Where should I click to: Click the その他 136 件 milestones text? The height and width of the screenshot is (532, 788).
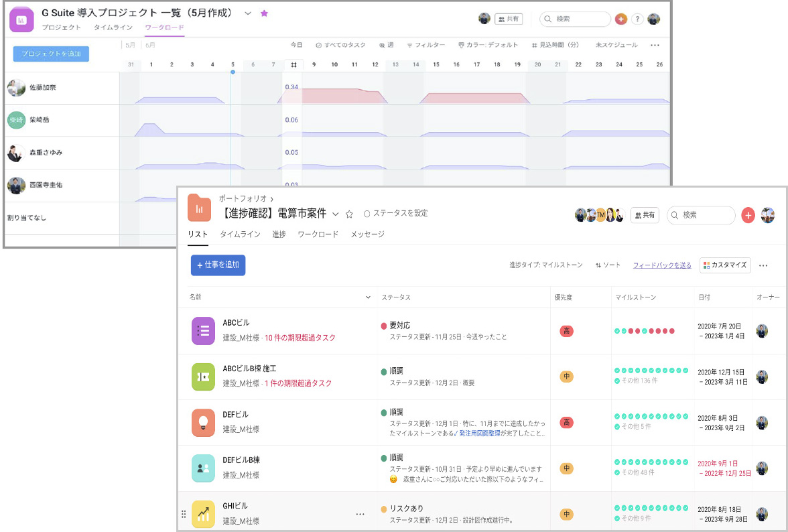pyautogui.click(x=640, y=381)
